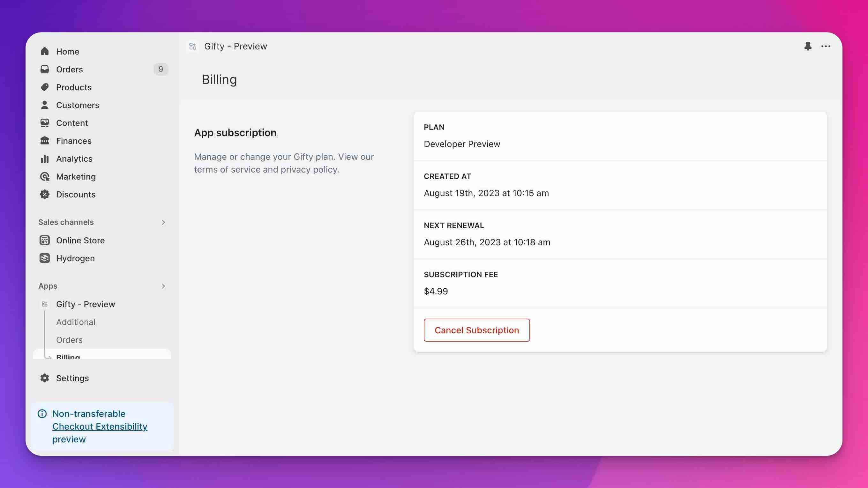Viewport: 868px width, 488px height.
Task: Click the Sales channels heading
Action: [x=66, y=222]
